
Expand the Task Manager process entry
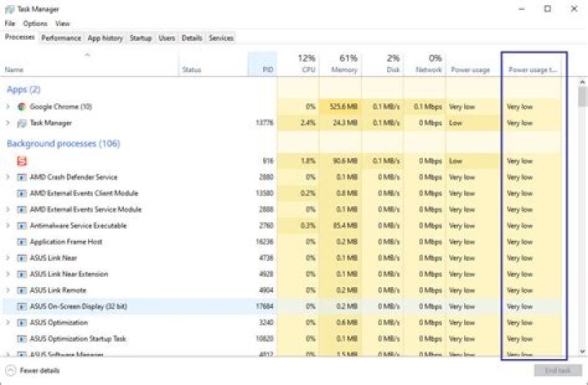point(7,123)
